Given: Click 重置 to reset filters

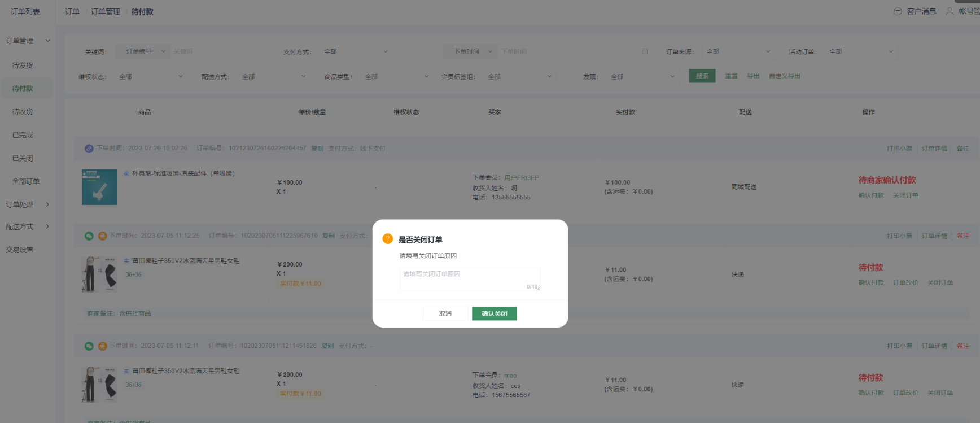Looking at the screenshot, I should click(x=731, y=76).
